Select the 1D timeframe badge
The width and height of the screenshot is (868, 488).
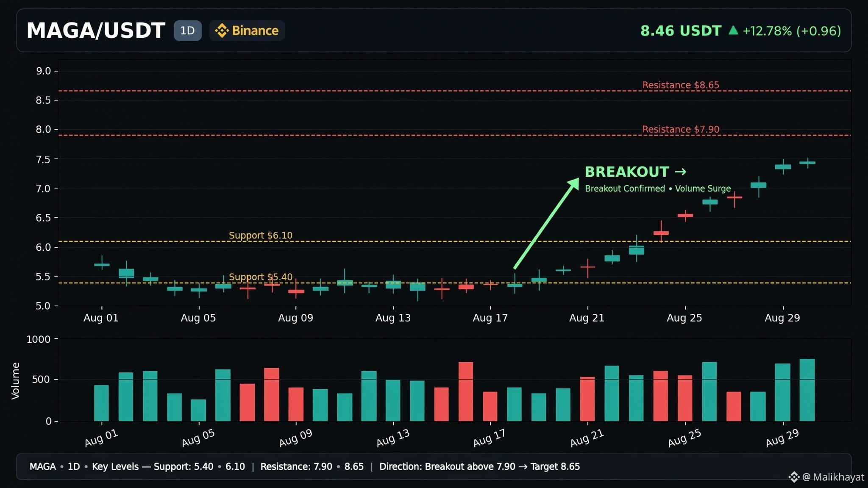pos(187,30)
